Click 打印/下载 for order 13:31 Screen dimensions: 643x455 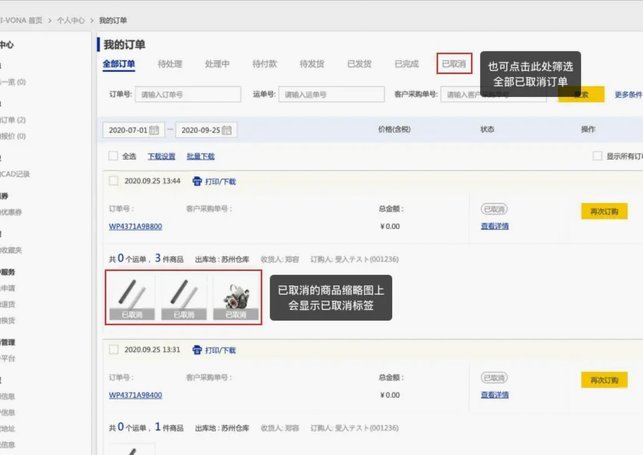click(221, 350)
